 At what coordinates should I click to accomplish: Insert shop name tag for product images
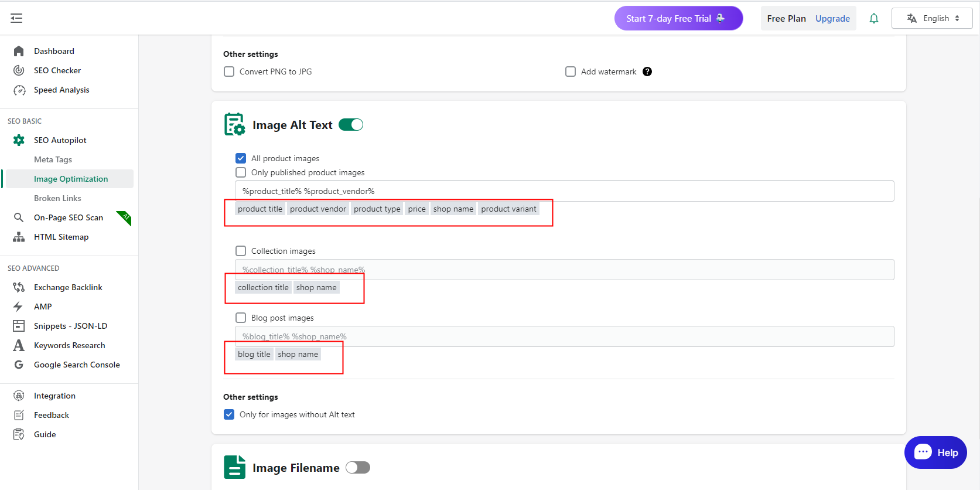click(x=453, y=209)
